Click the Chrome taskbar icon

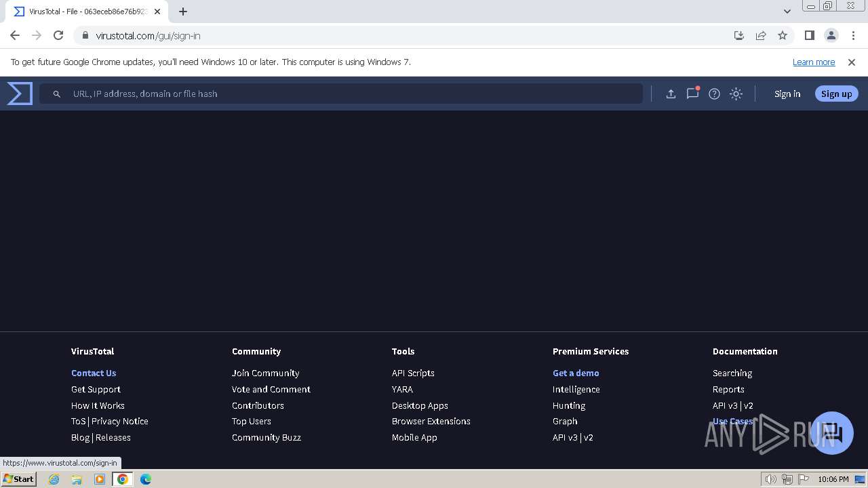(123, 479)
